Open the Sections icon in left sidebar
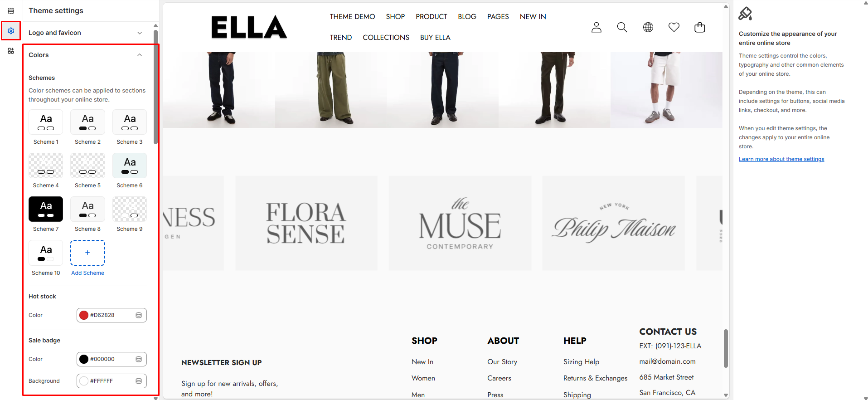The height and width of the screenshot is (400, 868). 11,10
